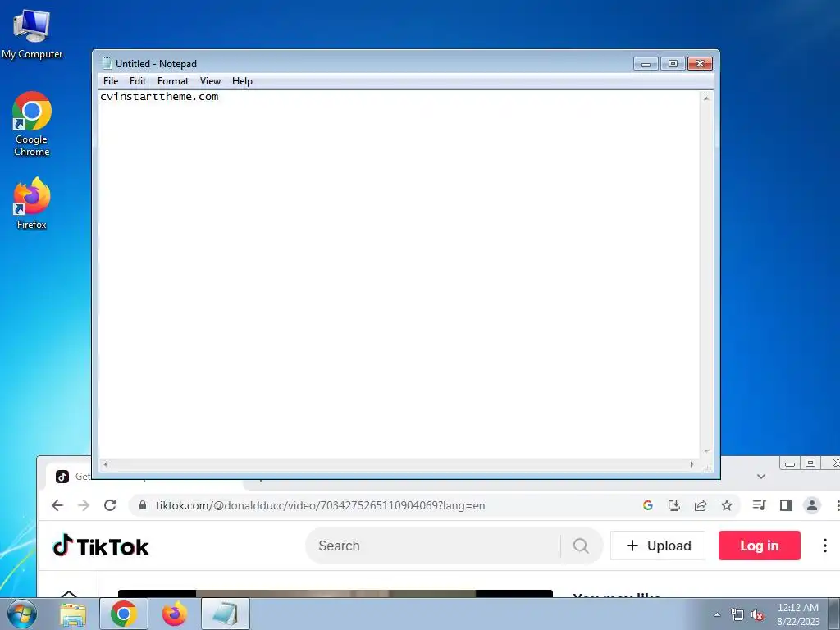Go forward in Chrome
The height and width of the screenshot is (630, 840).
pos(84,505)
